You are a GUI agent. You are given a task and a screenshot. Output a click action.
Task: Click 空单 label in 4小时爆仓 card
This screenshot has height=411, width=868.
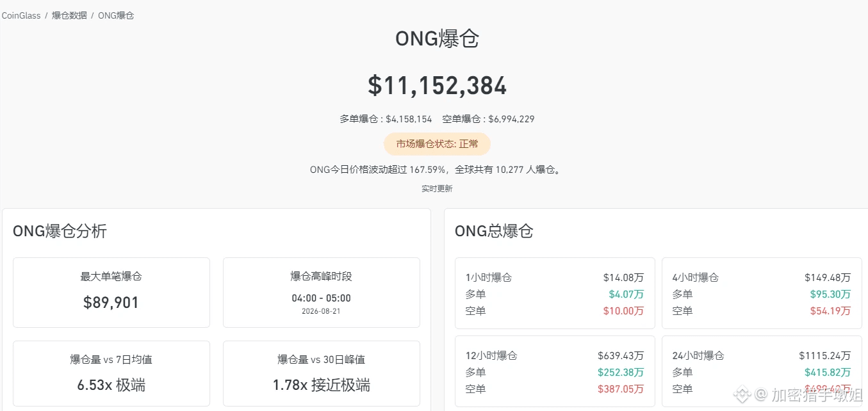click(x=683, y=311)
